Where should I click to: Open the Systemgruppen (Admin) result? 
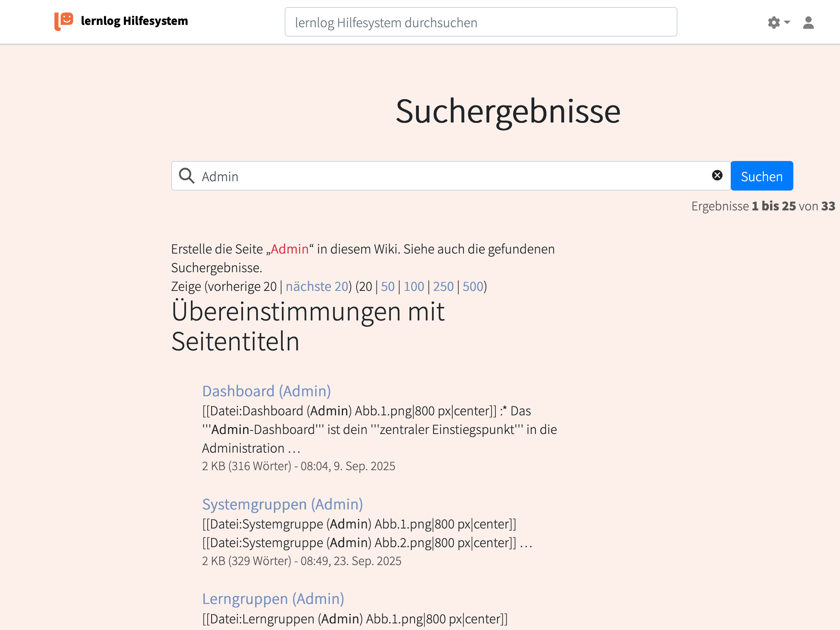point(282,504)
